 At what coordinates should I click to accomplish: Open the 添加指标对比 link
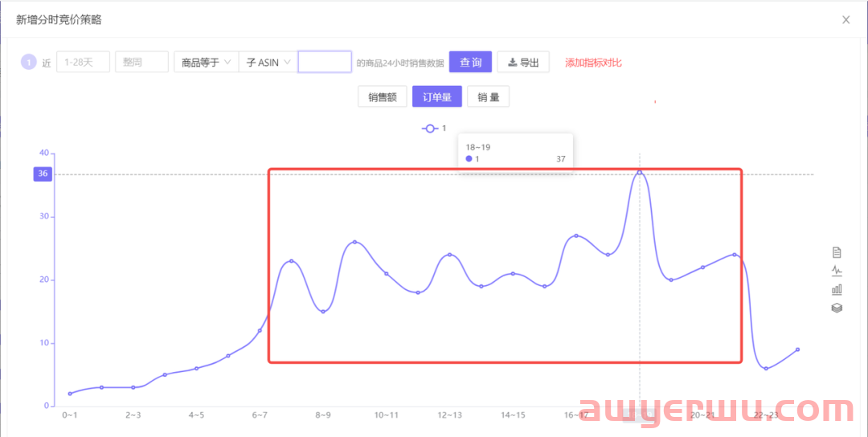(x=593, y=63)
